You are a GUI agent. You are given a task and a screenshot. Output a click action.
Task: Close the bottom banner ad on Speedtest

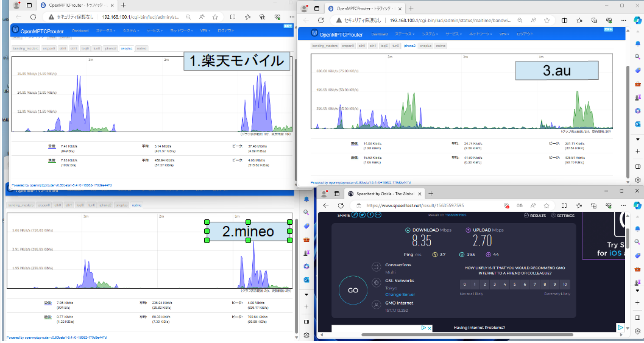coord(429,328)
